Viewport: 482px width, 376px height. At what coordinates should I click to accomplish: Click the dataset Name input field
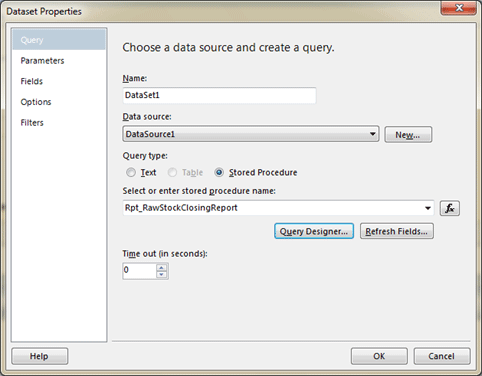tap(219, 95)
